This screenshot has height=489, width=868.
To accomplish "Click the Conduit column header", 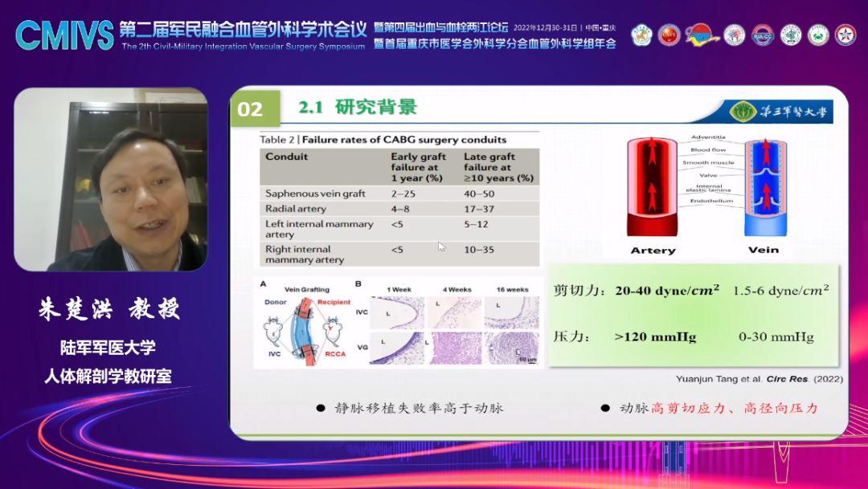I will pos(286,157).
